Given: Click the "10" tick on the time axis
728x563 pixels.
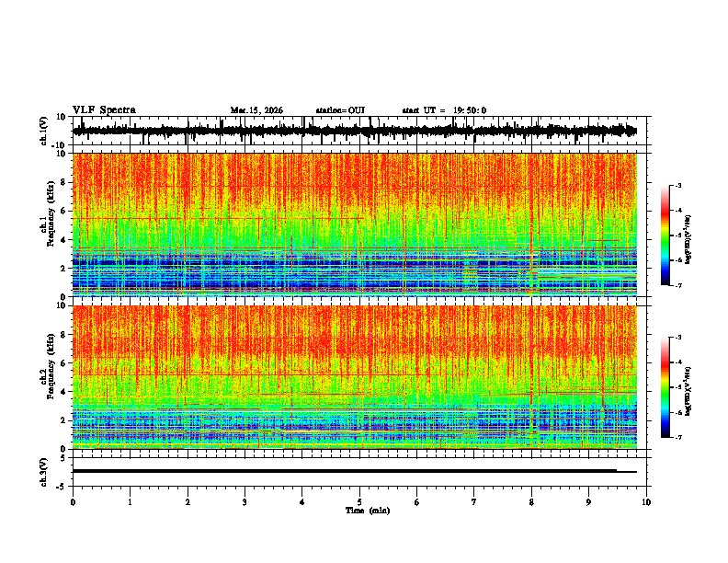Looking at the screenshot, I should click(x=646, y=502).
